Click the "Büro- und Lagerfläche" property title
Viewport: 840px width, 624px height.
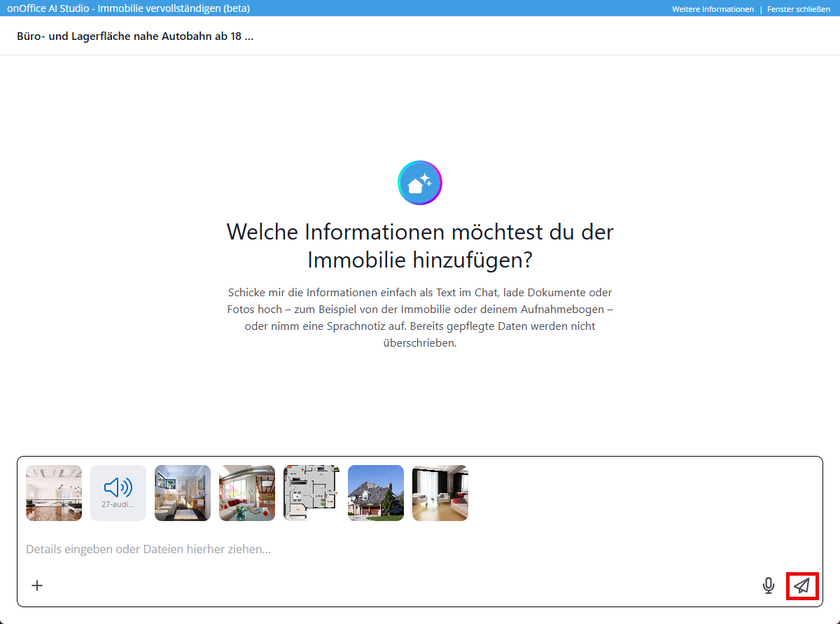[x=135, y=36]
